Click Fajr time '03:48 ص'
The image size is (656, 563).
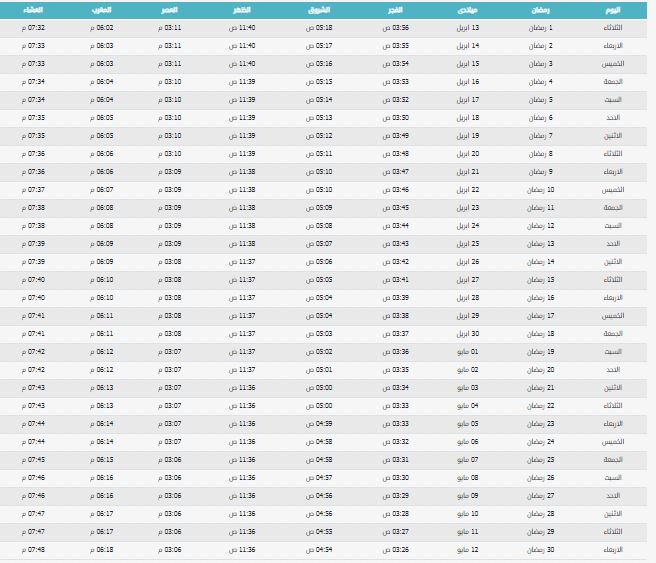[395, 154]
